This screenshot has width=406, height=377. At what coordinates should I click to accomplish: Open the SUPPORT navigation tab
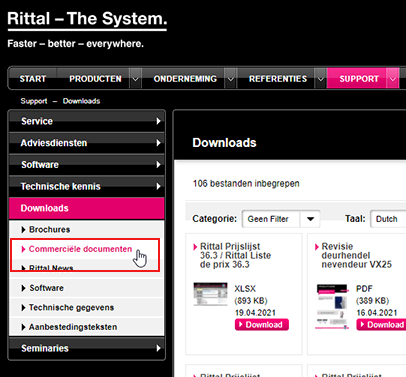click(x=359, y=79)
